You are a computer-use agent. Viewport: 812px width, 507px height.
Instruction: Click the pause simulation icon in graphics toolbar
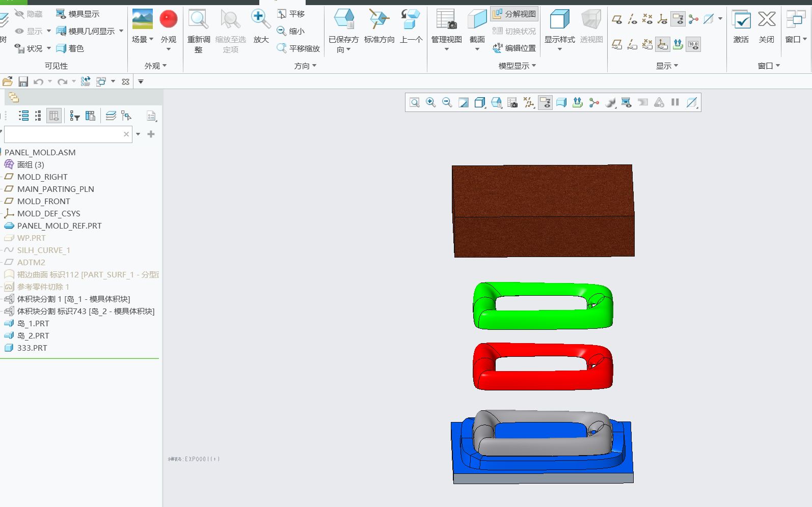675,103
